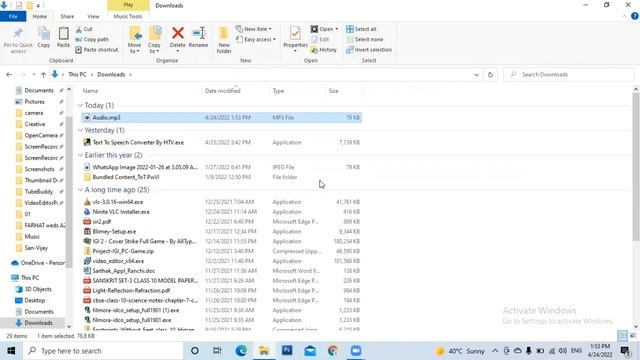Click the Refresh button
This screenshot has height=360, width=640.
(490, 75)
